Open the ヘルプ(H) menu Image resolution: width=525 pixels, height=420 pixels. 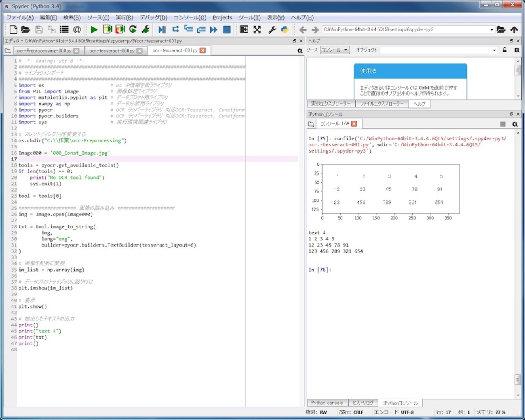[x=302, y=17]
